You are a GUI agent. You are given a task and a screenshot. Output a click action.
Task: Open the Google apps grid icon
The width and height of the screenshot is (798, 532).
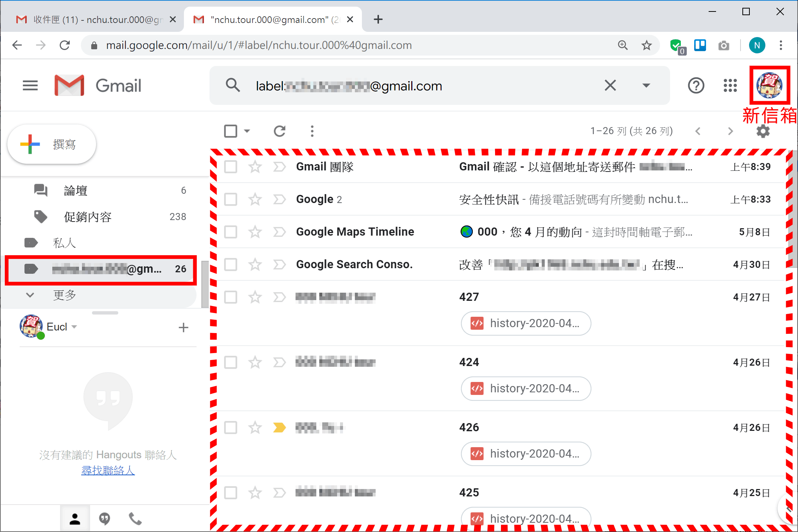[x=730, y=86]
